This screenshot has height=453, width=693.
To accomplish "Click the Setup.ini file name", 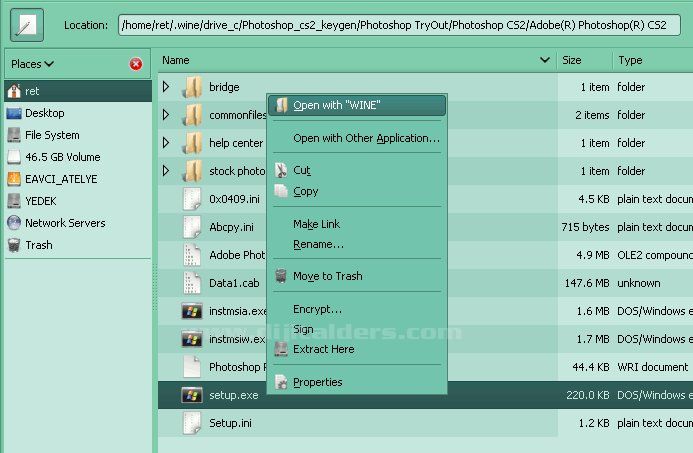I will pyautogui.click(x=230, y=423).
